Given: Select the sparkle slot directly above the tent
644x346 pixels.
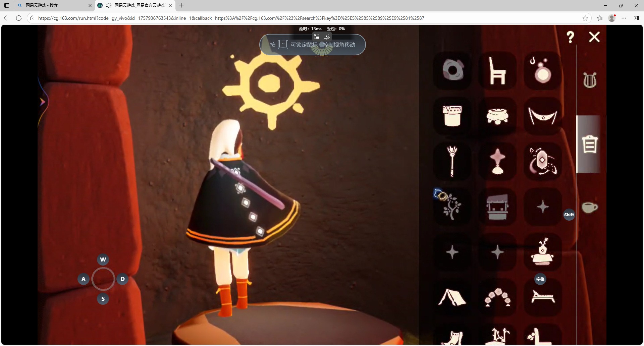Looking at the screenshot, I should (452, 252).
